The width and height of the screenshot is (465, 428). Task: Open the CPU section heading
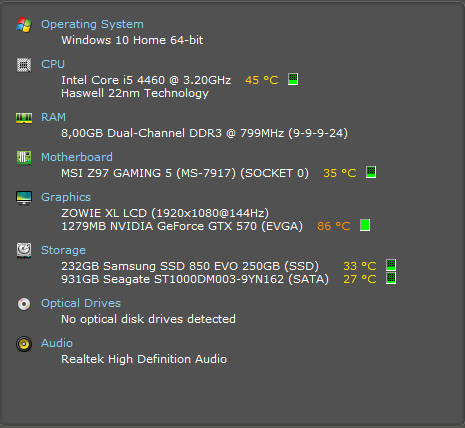(53, 64)
